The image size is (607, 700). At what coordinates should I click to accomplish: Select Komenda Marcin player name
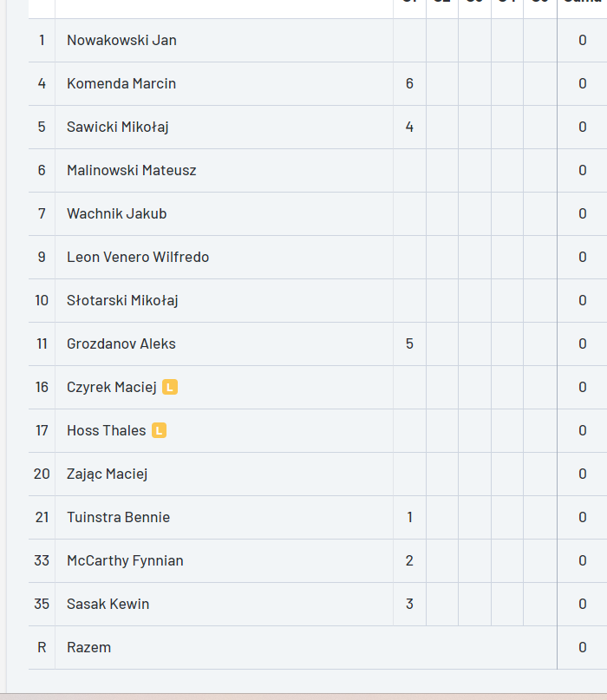[121, 83]
